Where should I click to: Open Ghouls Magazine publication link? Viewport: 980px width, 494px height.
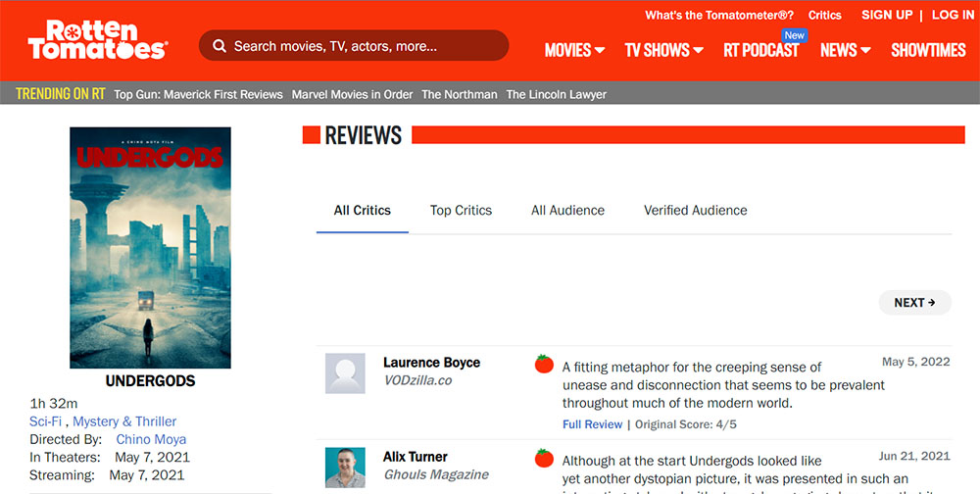point(436,475)
